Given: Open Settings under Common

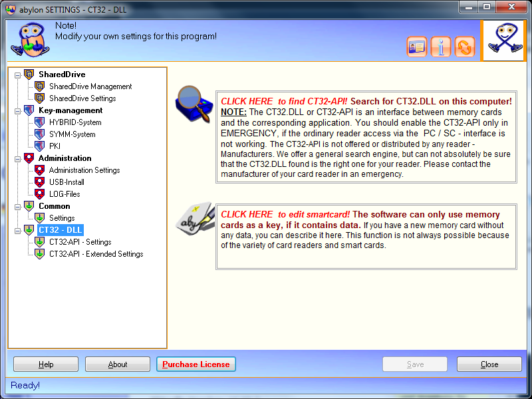Looking at the screenshot, I should [62, 218].
